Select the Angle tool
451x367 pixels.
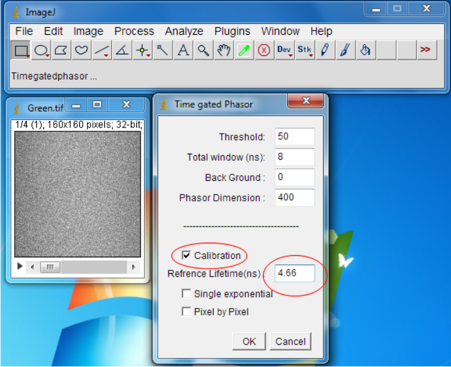[122, 50]
